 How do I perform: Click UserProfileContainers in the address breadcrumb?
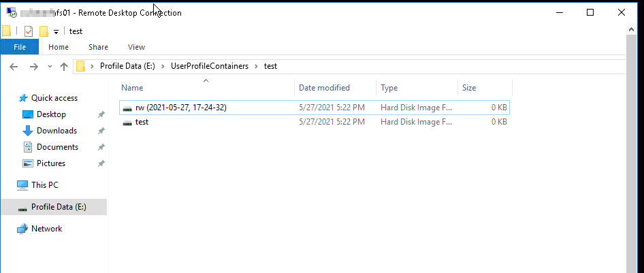click(210, 66)
